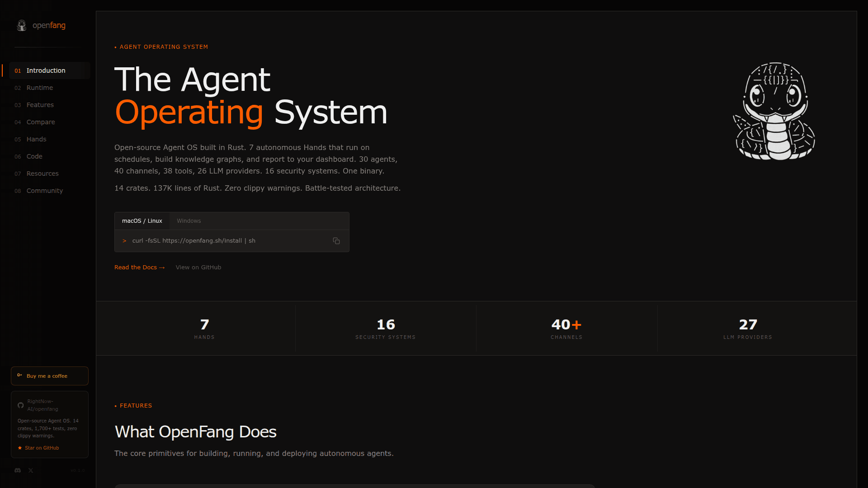Open the X (Twitter) icon in sidebar
This screenshot has width=868, height=488.
31,470
